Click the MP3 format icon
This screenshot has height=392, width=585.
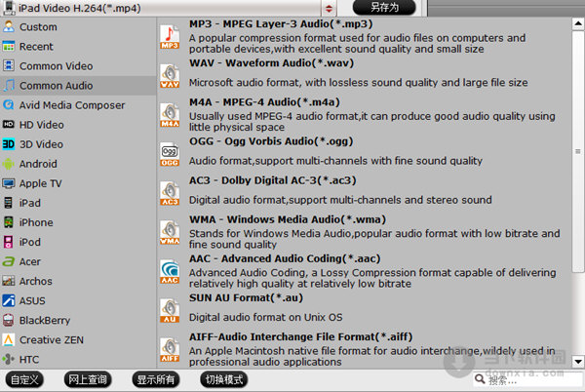(170, 37)
